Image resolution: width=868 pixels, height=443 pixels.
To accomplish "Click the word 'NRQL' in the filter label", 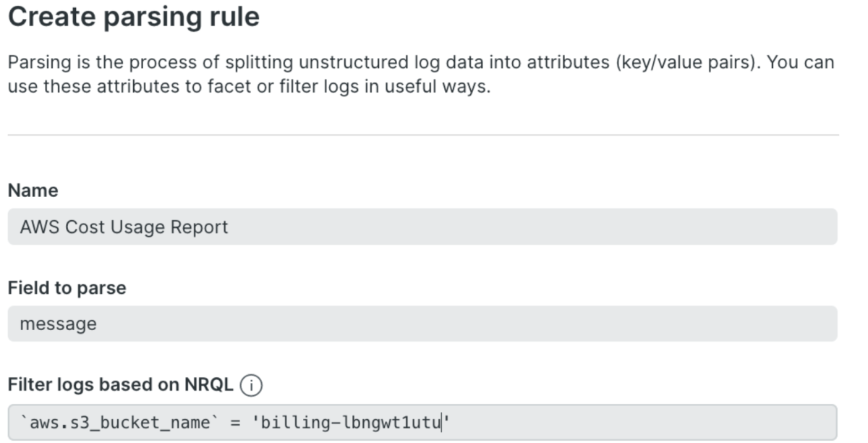I will click(x=211, y=386).
